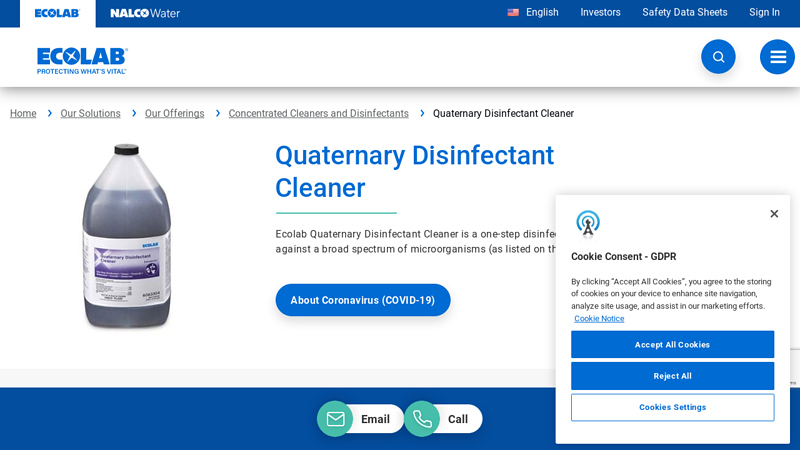800x450 pixels.
Task: Click the cookie consent antenna logo icon
Action: (588, 224)
